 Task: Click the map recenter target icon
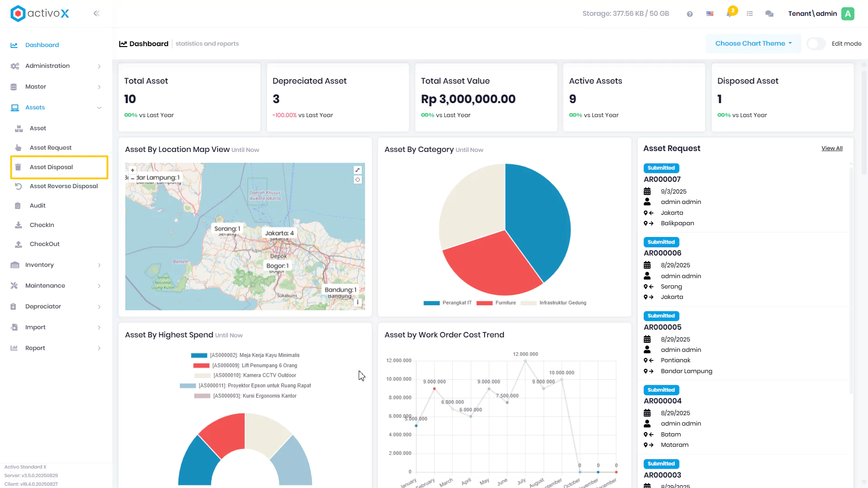pyautogui.click(x=358, y=180)
